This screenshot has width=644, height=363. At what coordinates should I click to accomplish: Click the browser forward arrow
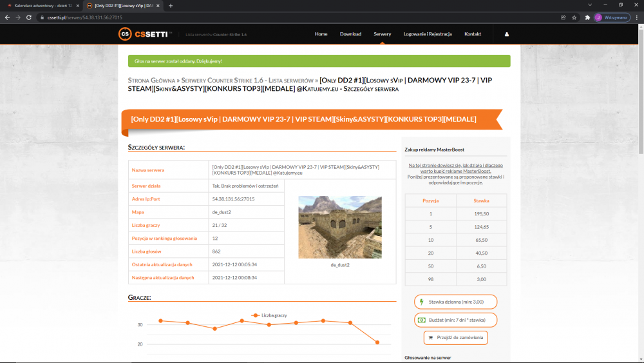(18, 17)
